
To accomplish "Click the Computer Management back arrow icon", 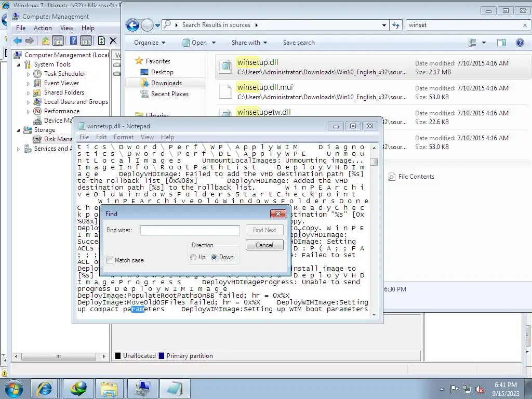I will (17, 41).
